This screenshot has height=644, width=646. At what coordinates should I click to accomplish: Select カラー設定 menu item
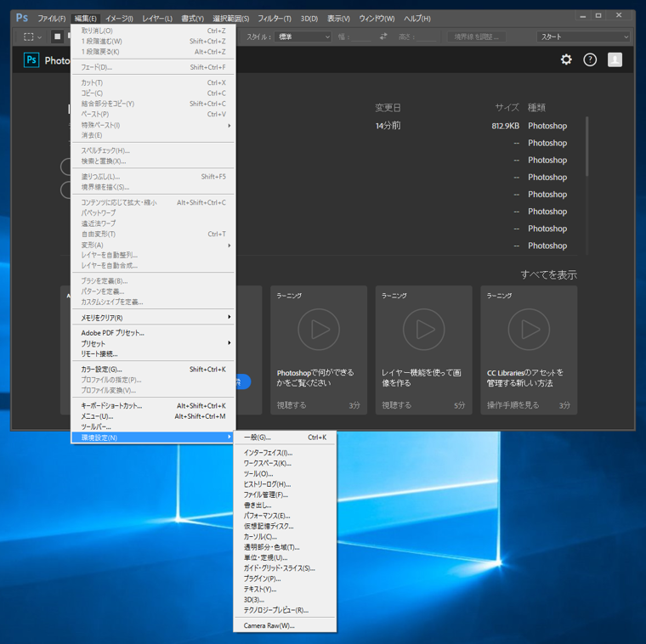pyautogui.click(x=153, y=370)
